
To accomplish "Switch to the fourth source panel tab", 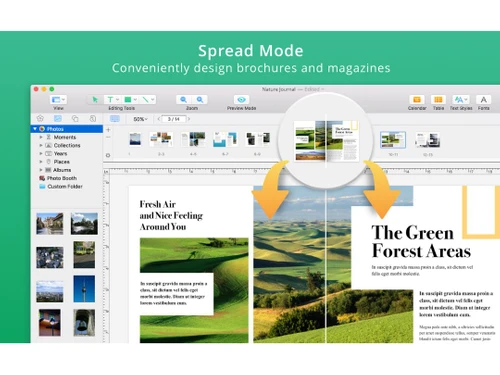I will coord(93,118).
